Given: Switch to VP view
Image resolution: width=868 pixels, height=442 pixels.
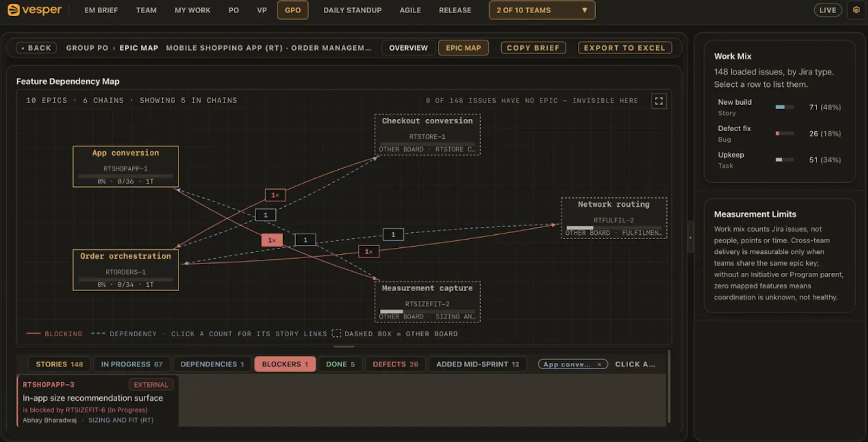Looking at the screenshot, I should click(x=262, y=10).
